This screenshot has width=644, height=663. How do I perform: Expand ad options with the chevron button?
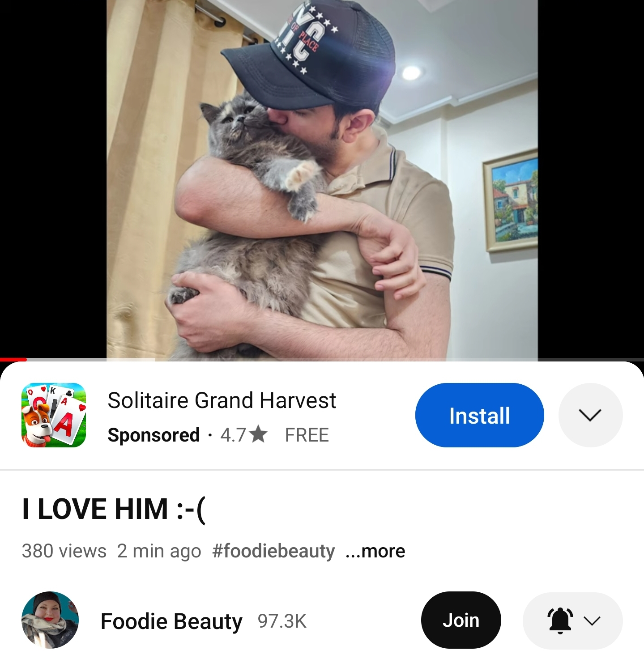tap(590, 415)
